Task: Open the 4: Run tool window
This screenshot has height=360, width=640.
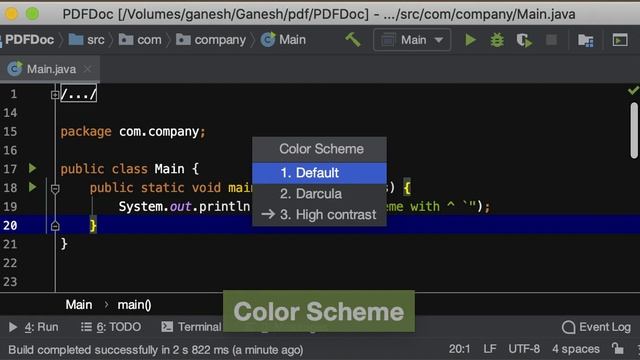Action: 33,327
